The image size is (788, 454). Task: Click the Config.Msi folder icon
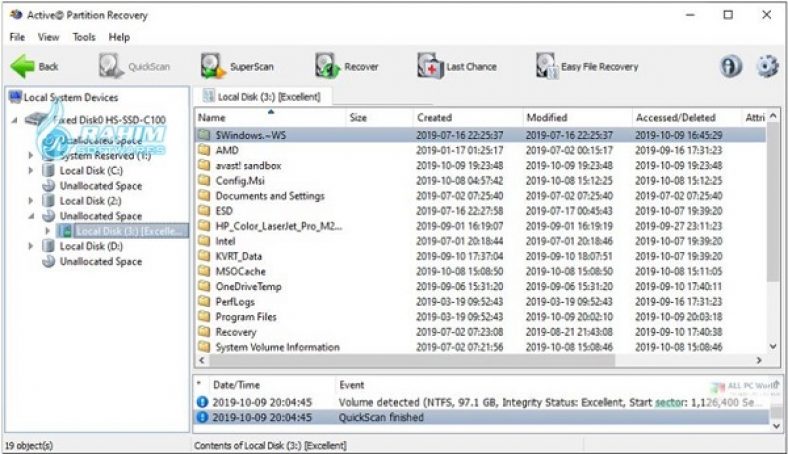point(204,180)
